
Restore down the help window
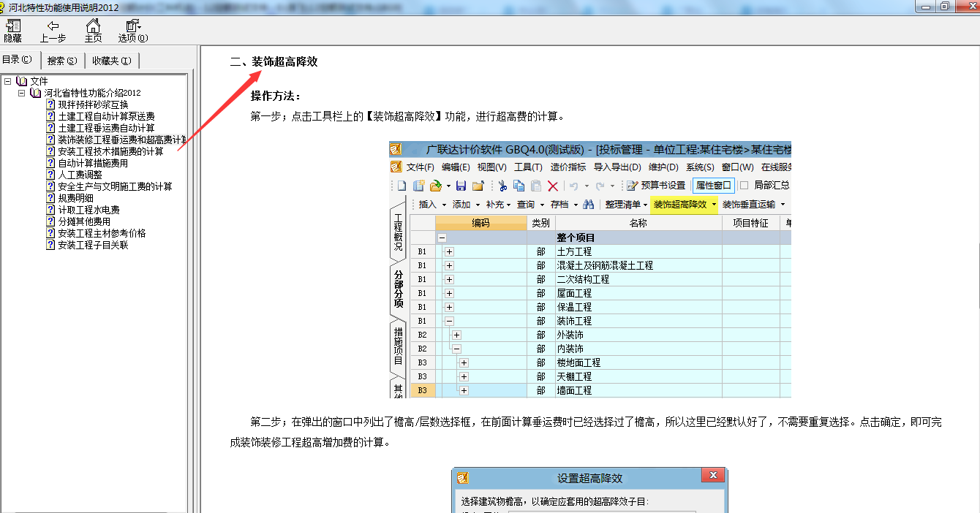pos(945,6)
